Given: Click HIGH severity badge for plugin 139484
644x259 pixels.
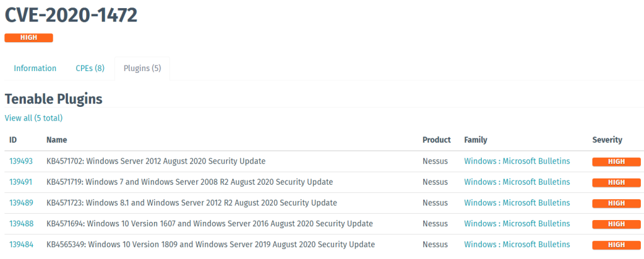Looking at the screenshot, I should [x=616, y=245].
